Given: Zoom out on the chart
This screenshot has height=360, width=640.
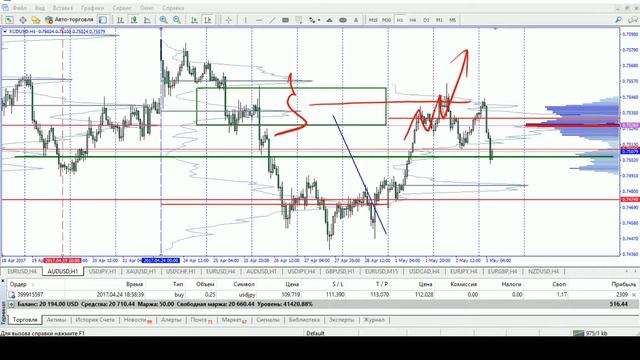Looking at the screenshot, I should click(x=177, y=20).
